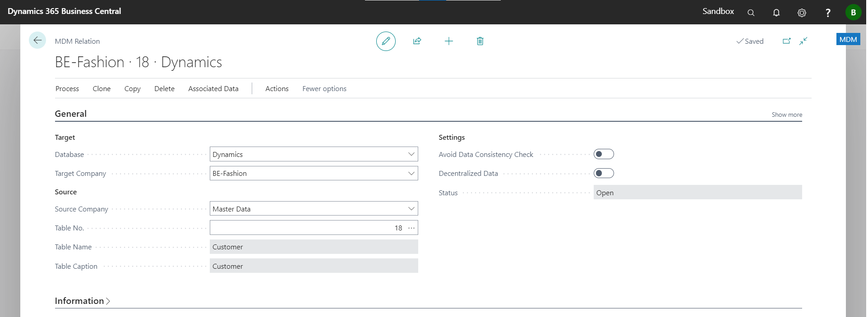Open page in new window icon
This screenshot has width=868, height=317.
point(786,41)
